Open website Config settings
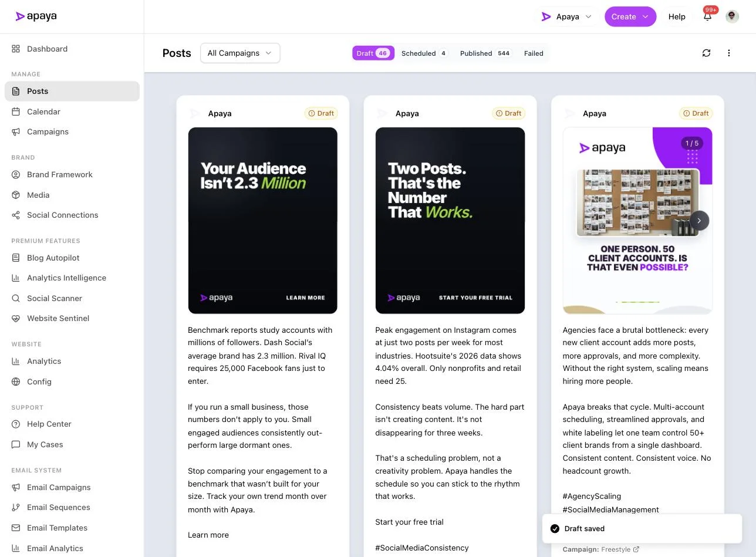This screenshot has height=557, width=756. coord(72,382)
